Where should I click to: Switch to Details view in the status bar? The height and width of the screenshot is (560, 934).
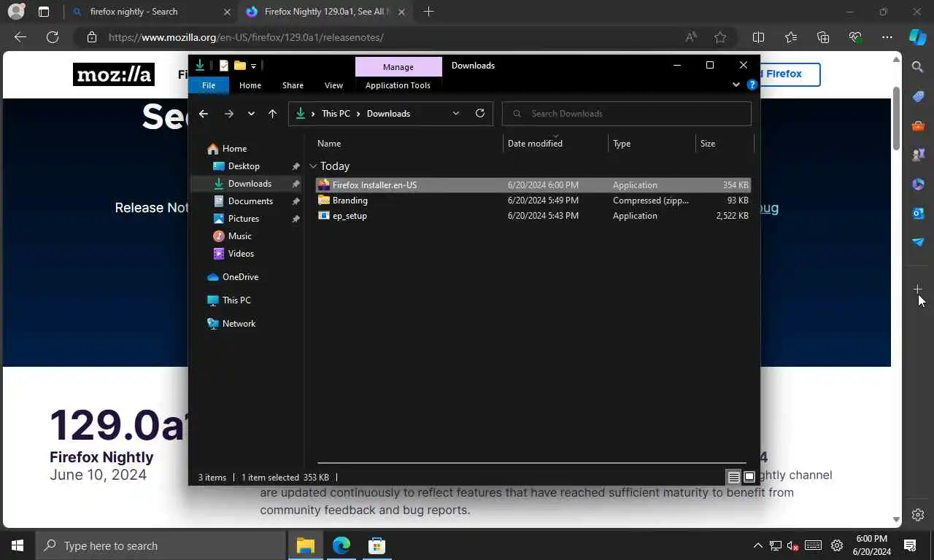[733, 478]
